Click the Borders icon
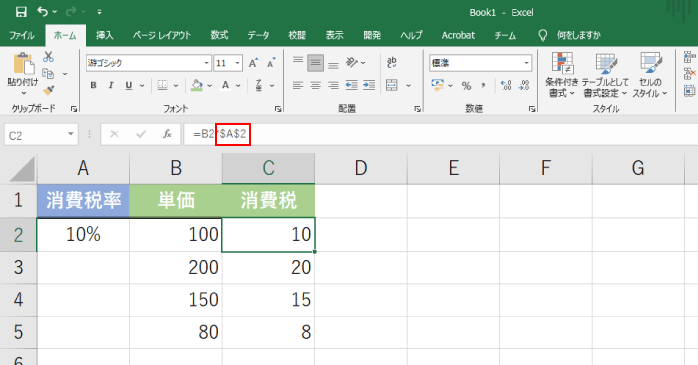 click(162, 85)
